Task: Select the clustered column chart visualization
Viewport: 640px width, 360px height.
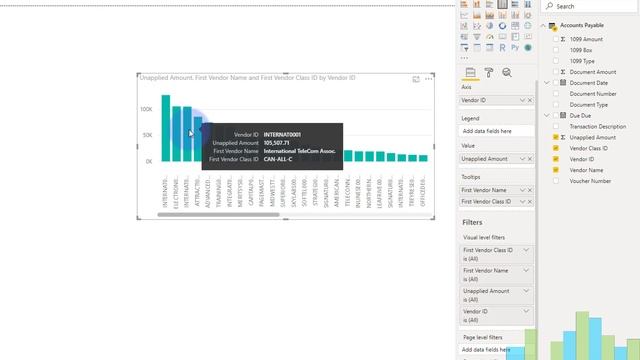Action: [502, 4]
